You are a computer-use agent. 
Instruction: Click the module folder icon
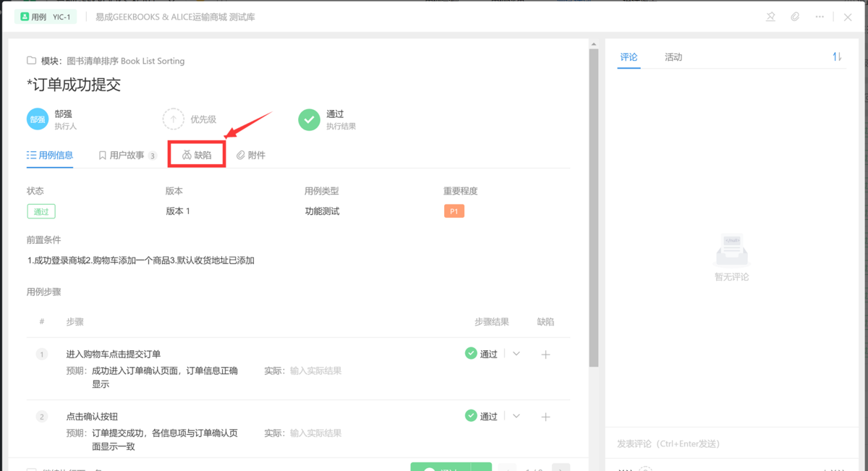click(31, 61)
